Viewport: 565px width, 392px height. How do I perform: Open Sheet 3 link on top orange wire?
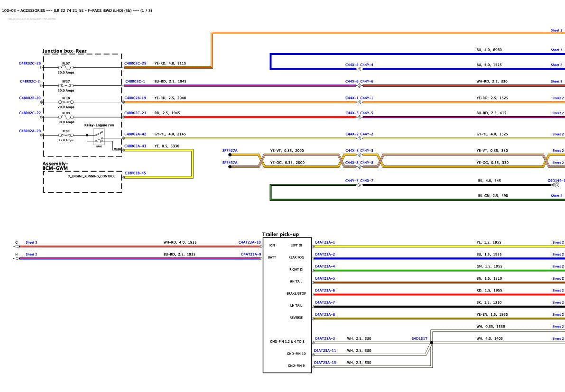click(556, 31)
